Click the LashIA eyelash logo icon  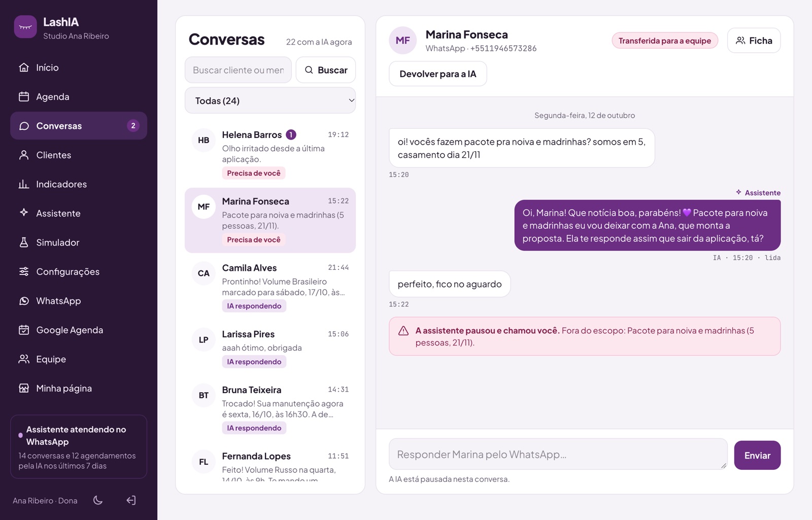tap(25, 27)
